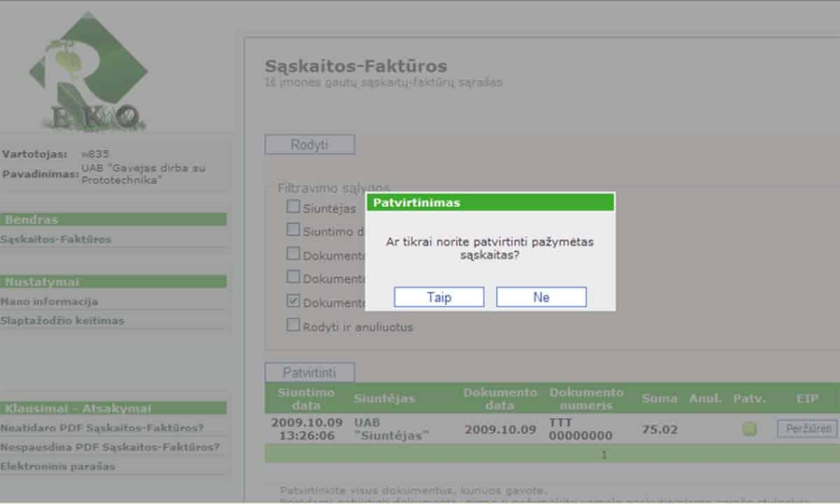Click the Rodyti button
The height and width of the screenshot is (504, 840).
coord(309,145)
